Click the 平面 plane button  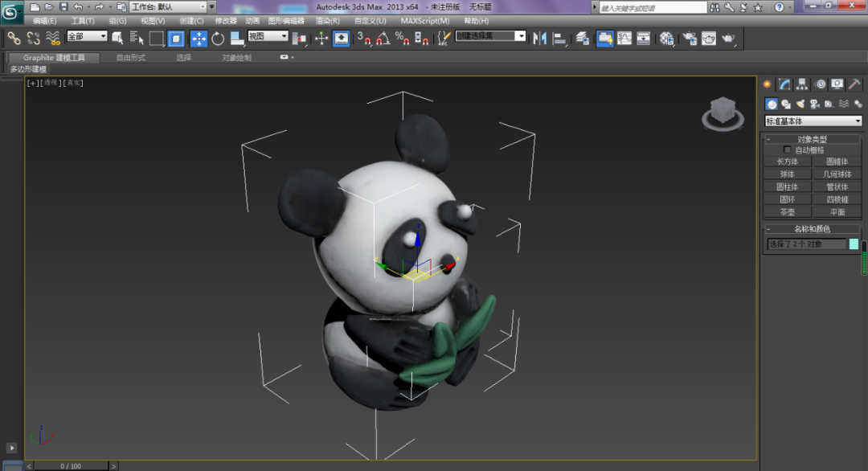click(837, 212)
